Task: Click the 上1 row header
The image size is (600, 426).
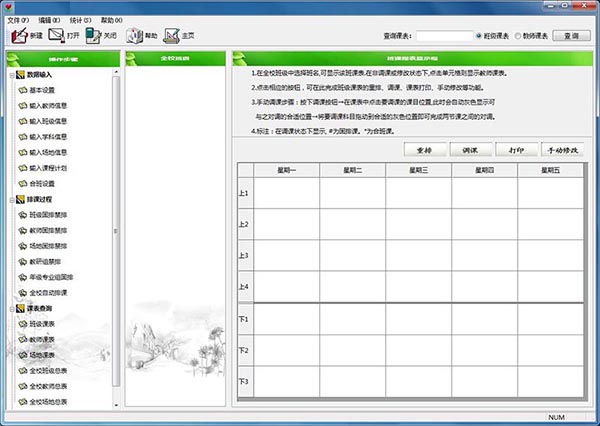Action: coord(245,193)
